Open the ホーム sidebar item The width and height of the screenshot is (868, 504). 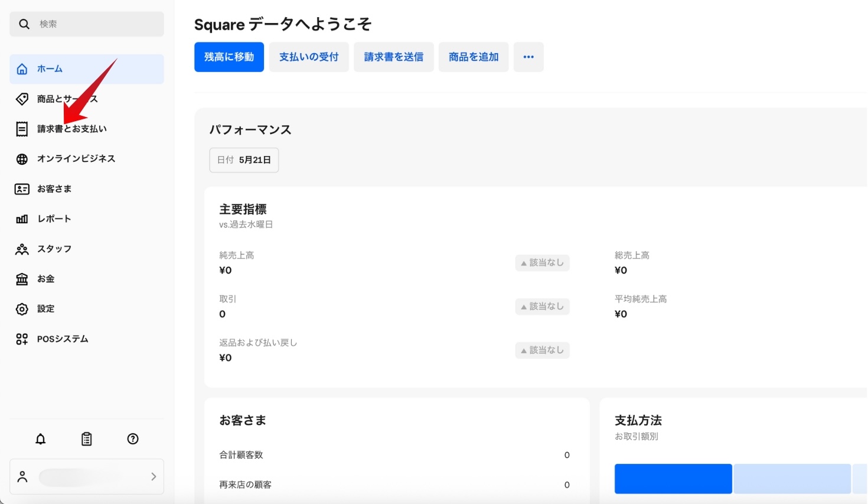[87, 69]
